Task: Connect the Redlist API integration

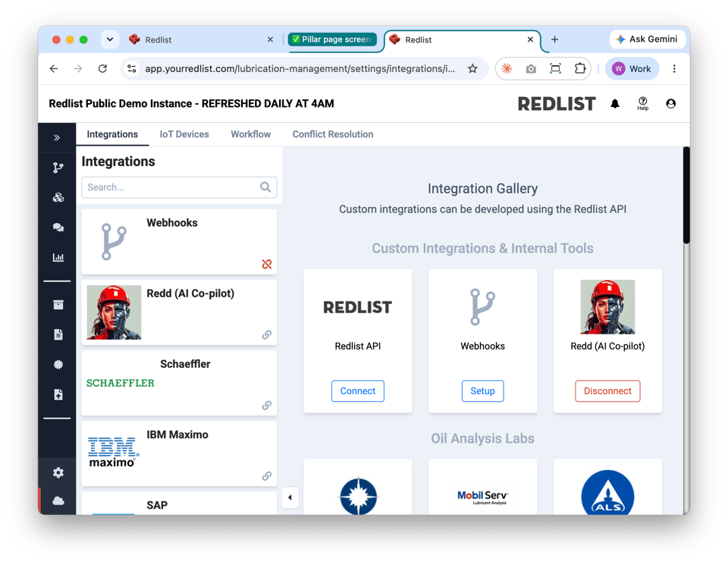Action: [357, 391]
